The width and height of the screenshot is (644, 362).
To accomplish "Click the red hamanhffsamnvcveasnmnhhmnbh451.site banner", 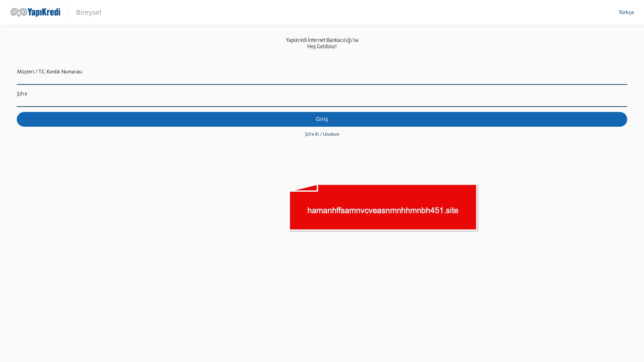I will coord(383,207).
